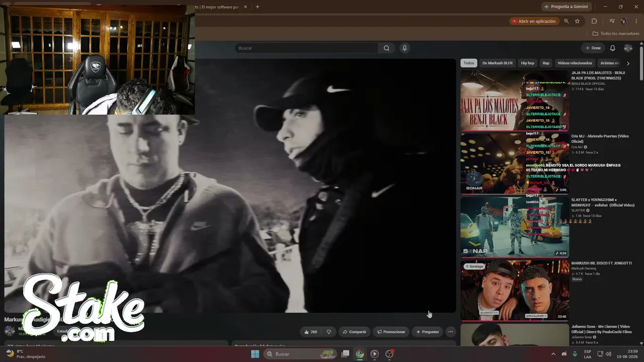Click the Chrome zoom magnifier icon
This screenshot has width=644, height=362.
click(567, 21)
